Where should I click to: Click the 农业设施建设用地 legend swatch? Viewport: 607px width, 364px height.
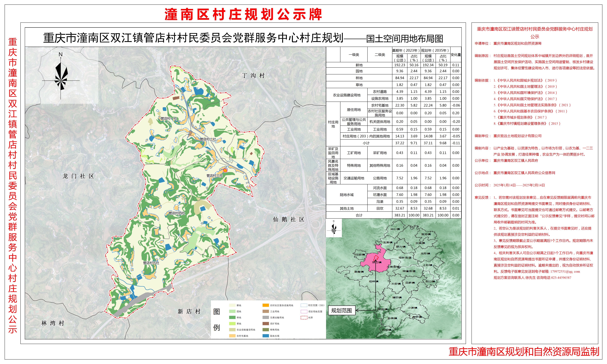232,330
